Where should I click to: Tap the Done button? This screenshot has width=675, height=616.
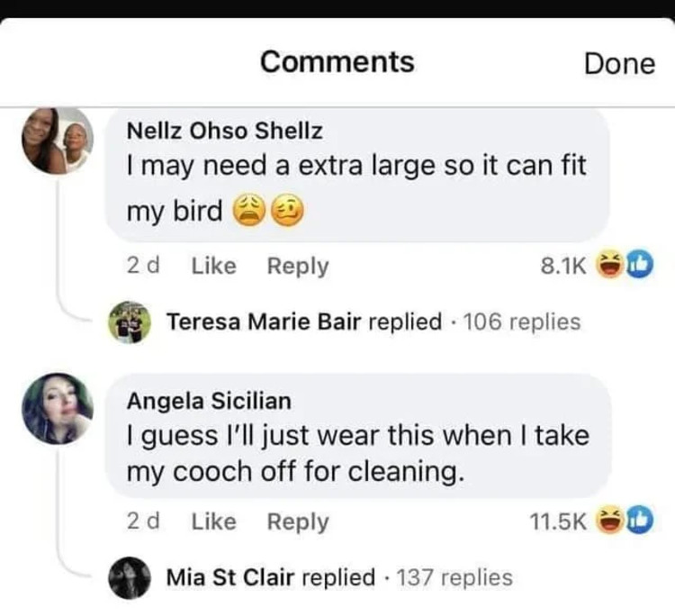click(619, 63)
